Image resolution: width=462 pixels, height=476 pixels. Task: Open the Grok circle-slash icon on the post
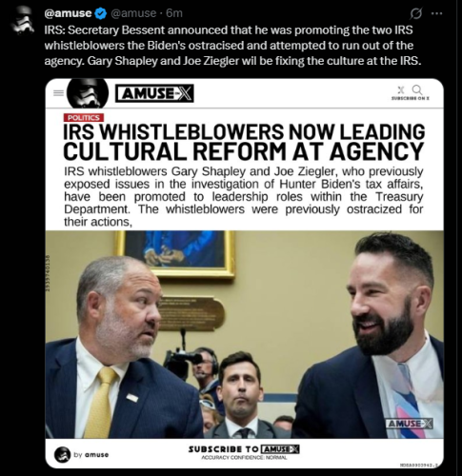(x=416, y=13)
